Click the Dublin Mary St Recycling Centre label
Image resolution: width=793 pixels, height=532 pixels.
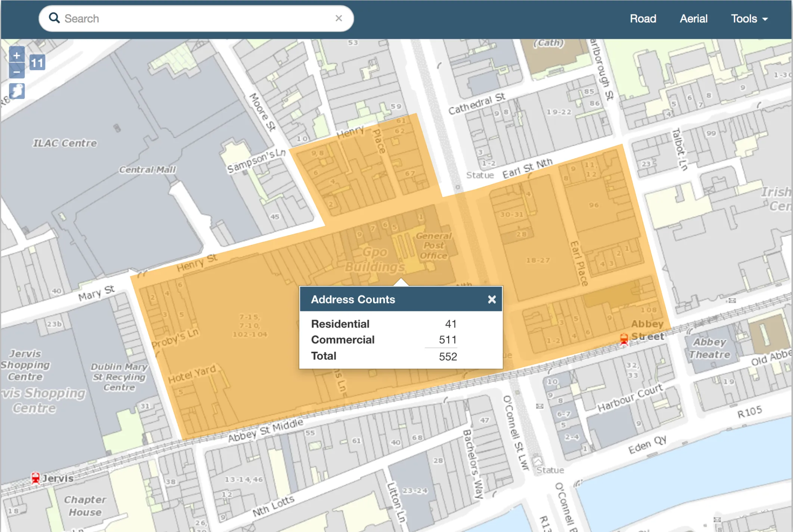click(119, 377)
